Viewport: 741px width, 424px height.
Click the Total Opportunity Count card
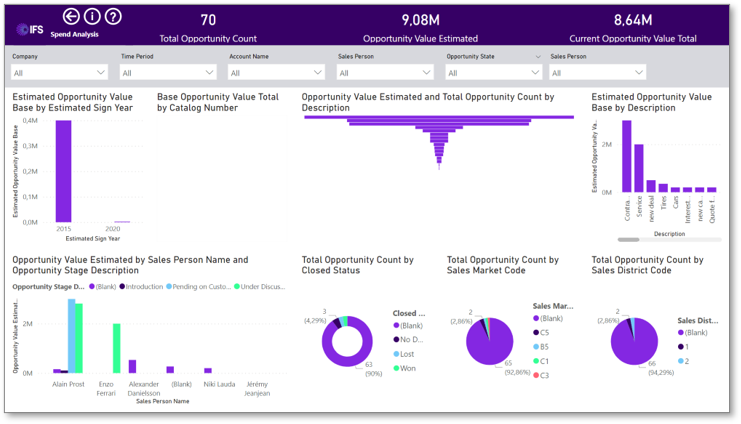(208, 27)
